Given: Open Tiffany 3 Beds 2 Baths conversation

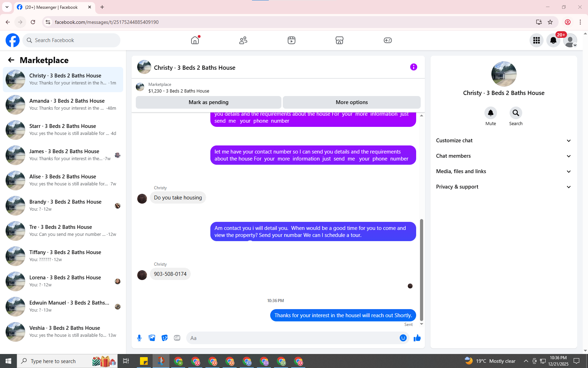Looking at the screenshot, I should click(x=63, y=256).
